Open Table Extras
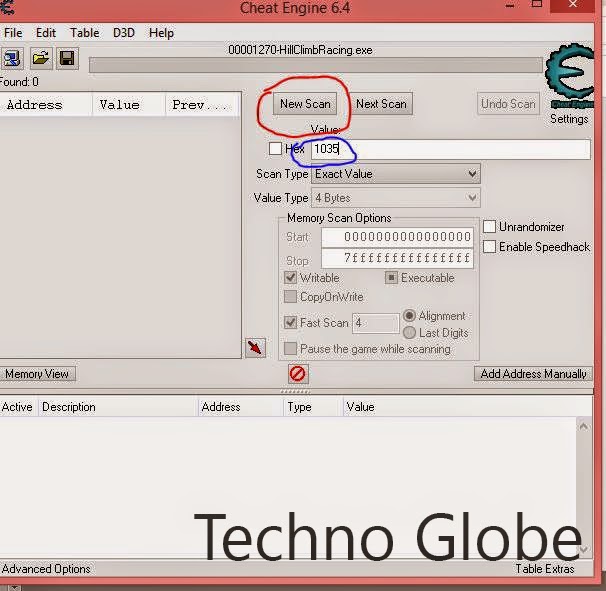 pos(545,569)
